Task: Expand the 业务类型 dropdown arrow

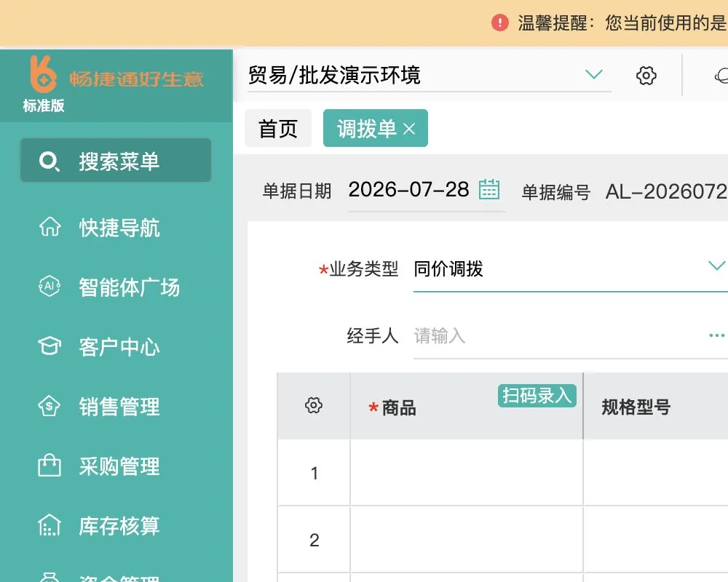Action: click(x=716, y=266)
